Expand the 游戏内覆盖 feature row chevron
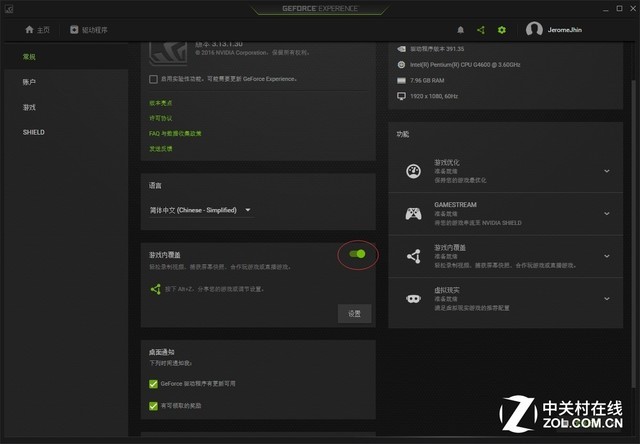The image size is (640, 444). pos(607,256)
